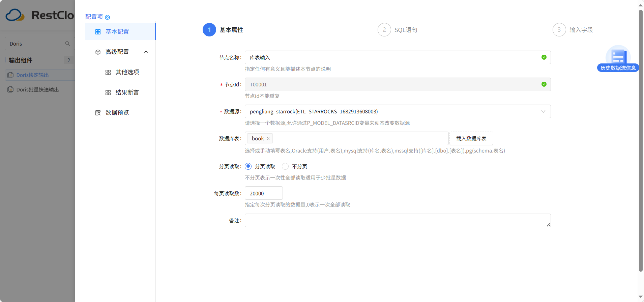Focus the 节点Id input field
The width and height of the screenshot is (644, 302).
398,84
